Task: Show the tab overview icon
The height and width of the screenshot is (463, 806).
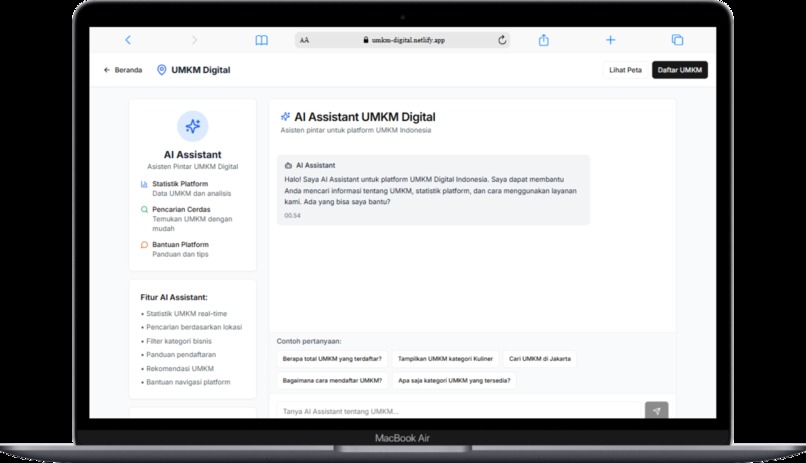Action: coord(677,40)
